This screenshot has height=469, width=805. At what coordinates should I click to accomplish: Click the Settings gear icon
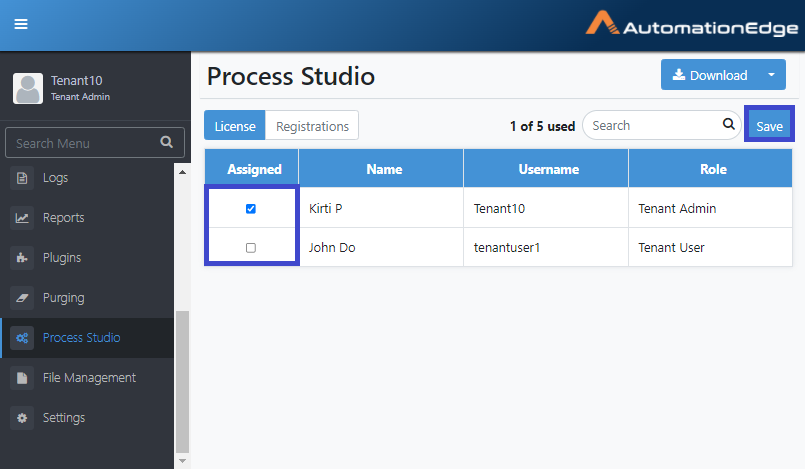pyautogui.click(x=22, y=418)
